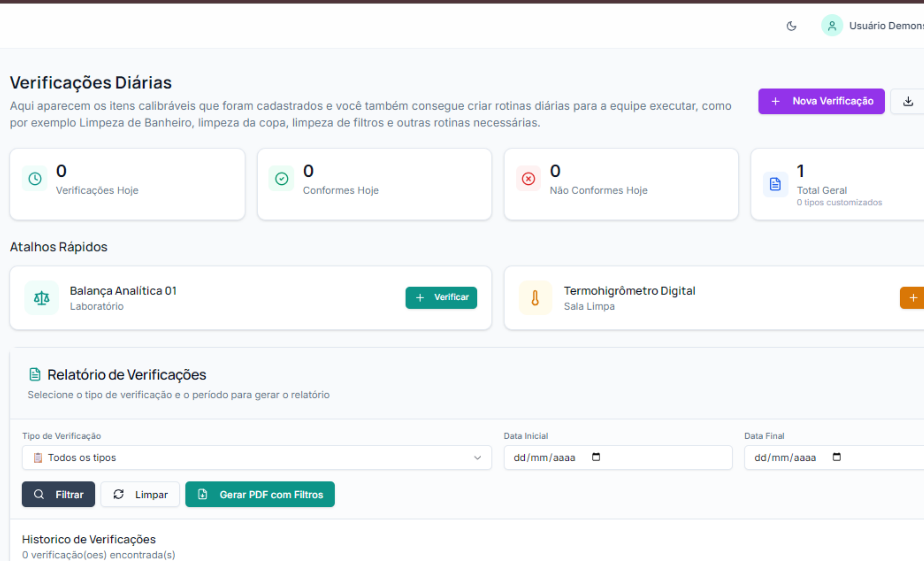This screenshot has height=561, width=924.
Task: Click the Limpar reset button
Action: coord(140,494)
